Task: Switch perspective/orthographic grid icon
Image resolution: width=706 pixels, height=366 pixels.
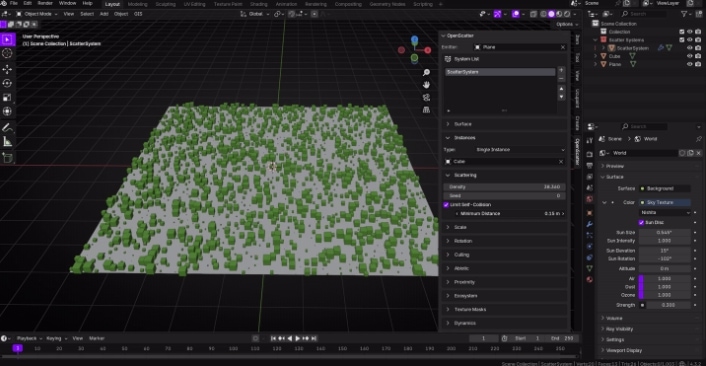Action: point(426,110)
